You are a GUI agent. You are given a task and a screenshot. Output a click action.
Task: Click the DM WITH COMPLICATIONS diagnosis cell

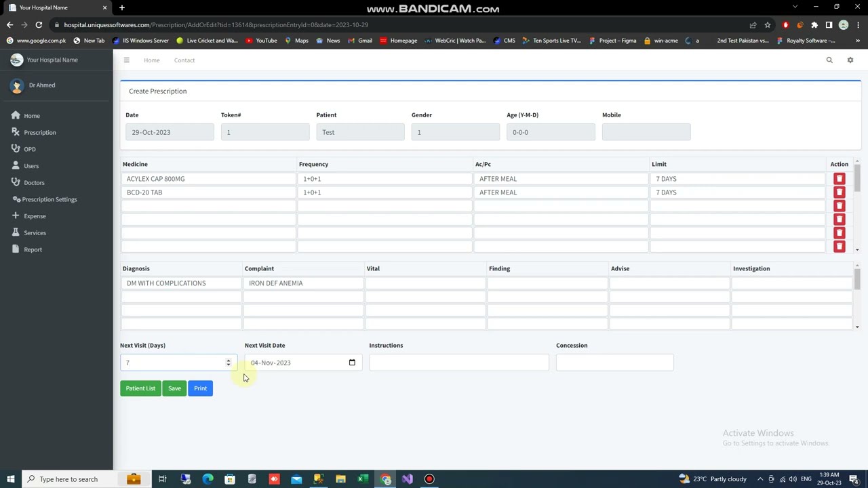pyautogui.click(x=182, y=283)
